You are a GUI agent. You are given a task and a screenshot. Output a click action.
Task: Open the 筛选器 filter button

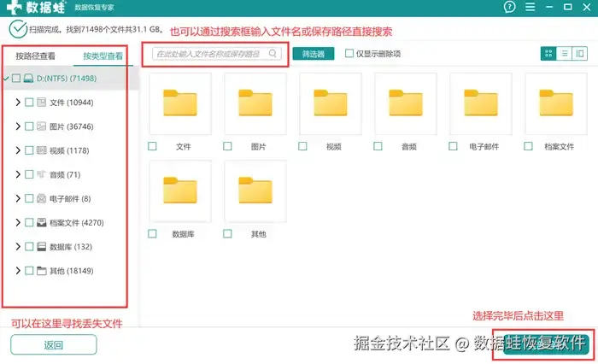pyautogui.click(x=314, y=54)
